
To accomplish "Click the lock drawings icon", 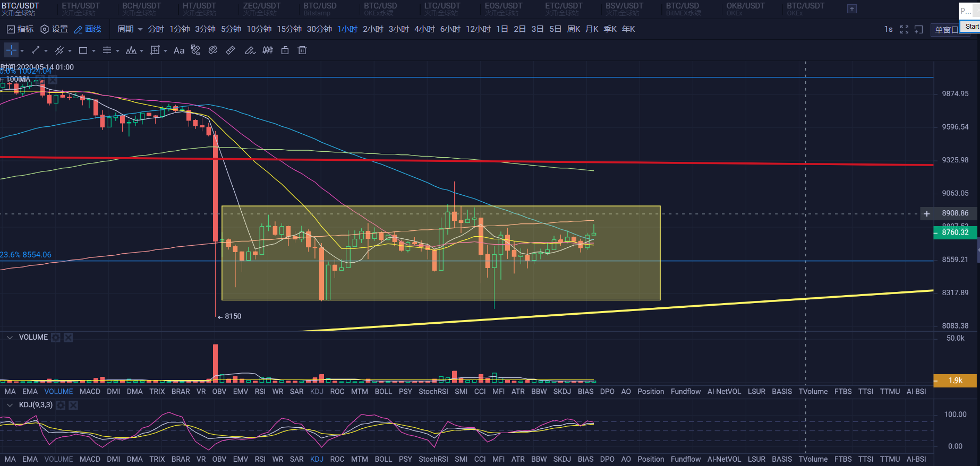I will pyautogui.click(x=285, y=50).
